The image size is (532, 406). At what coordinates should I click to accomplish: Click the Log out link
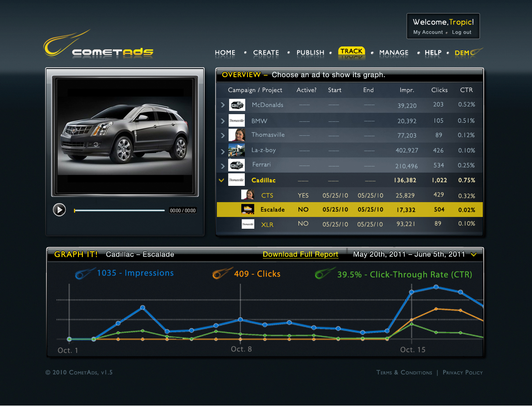pos(462,32)
